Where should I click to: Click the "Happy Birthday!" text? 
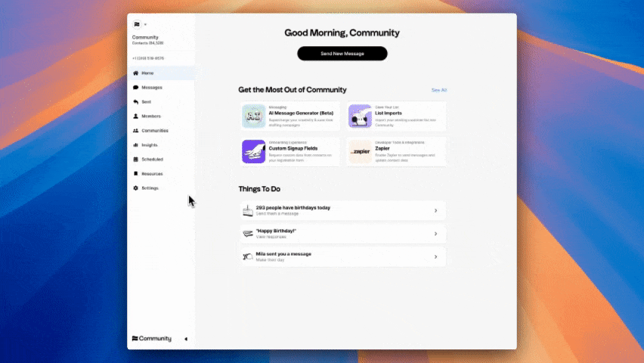point(276,231)
